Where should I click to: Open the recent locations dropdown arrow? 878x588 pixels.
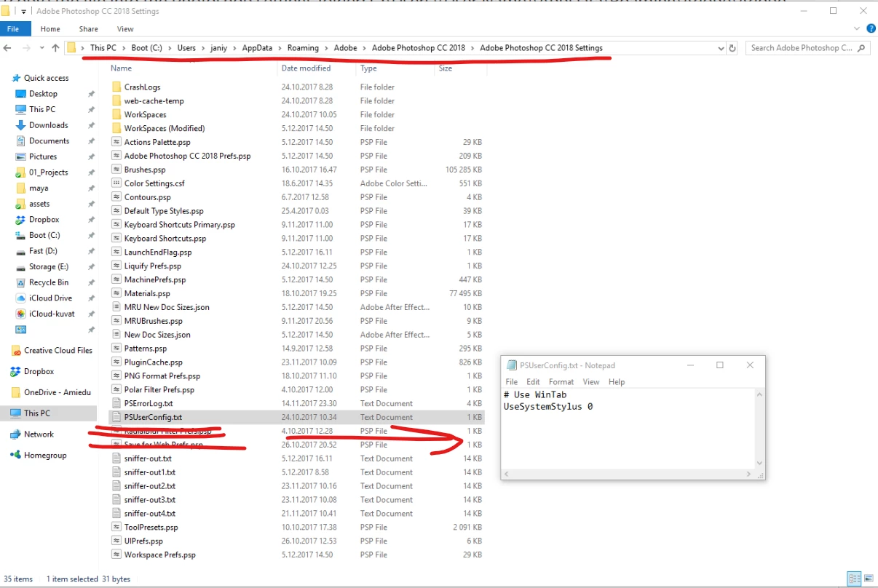tap(42, 48)
